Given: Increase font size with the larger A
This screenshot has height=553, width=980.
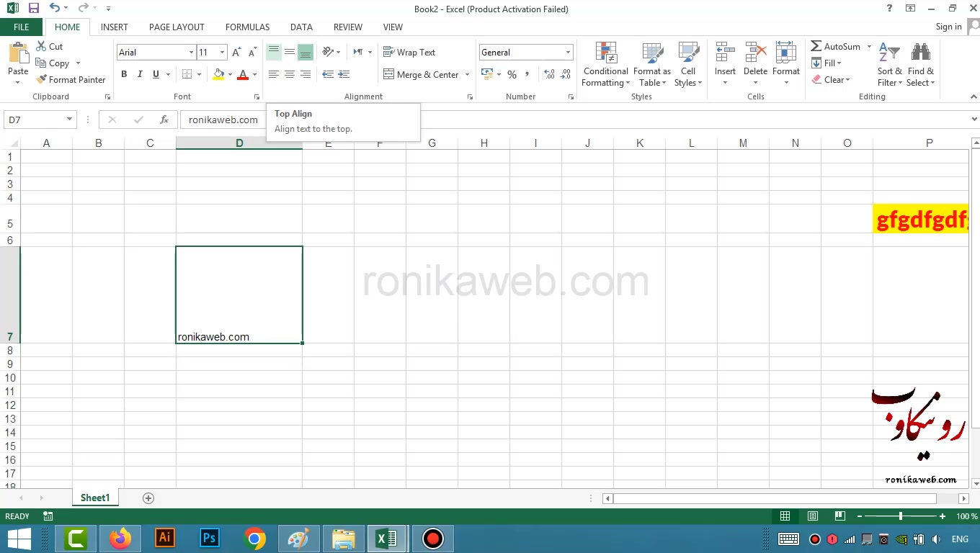Looking at the screenshot, I should 236,53.
